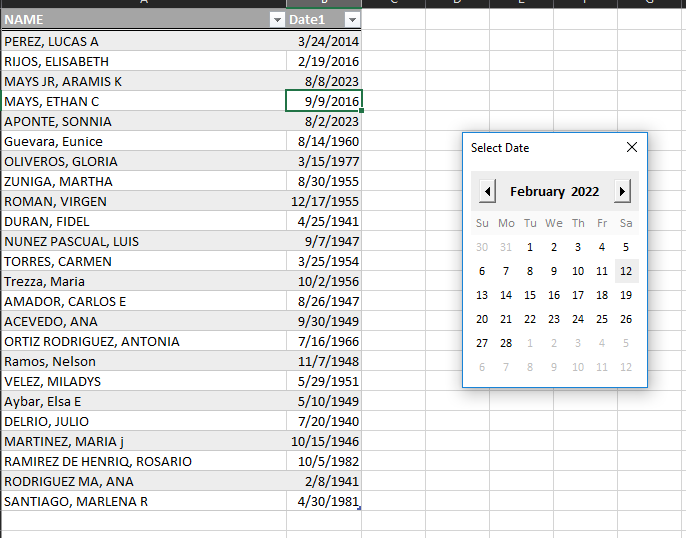Select cell RODRIGUEZ MA, ANA
Screen dimensions: 686x538
tap(144, 482)
